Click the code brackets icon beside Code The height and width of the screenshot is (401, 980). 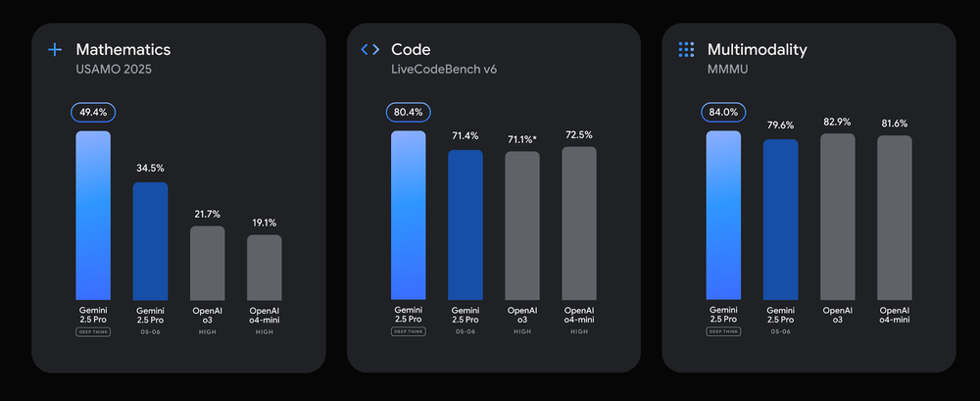(x=370, y=49)
